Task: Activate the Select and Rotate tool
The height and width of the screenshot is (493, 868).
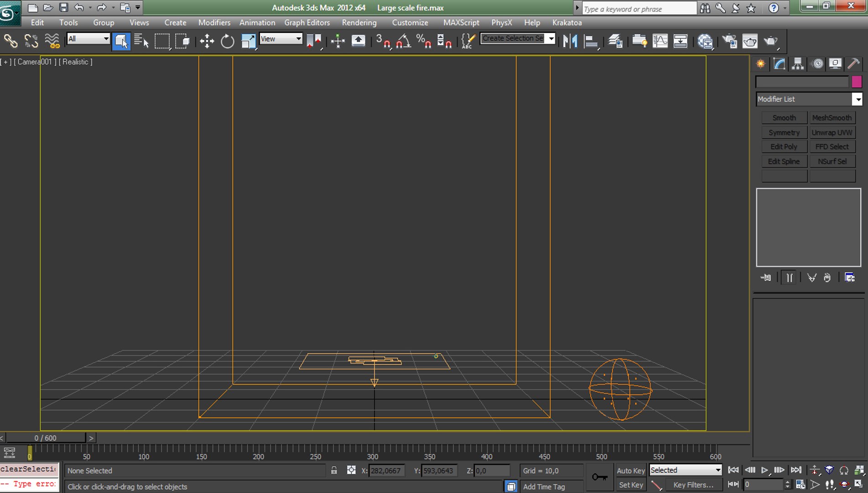Action: (x=227, y=41)
